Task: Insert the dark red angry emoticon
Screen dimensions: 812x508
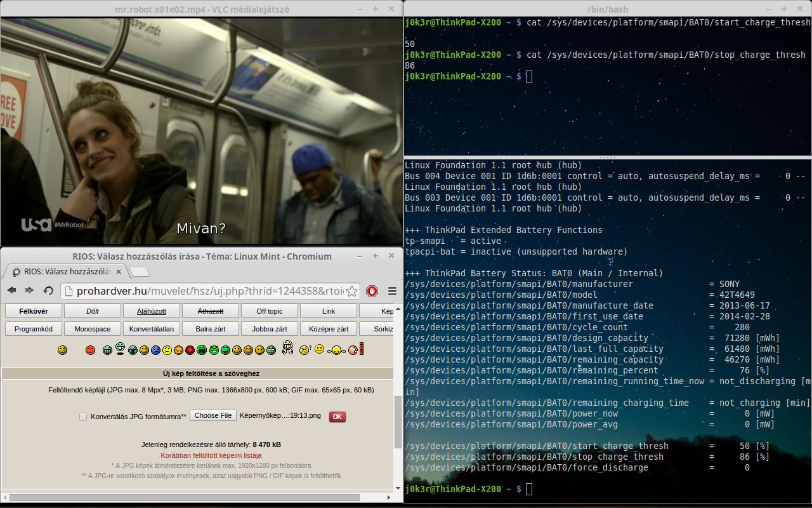Action: pos(190,350)
